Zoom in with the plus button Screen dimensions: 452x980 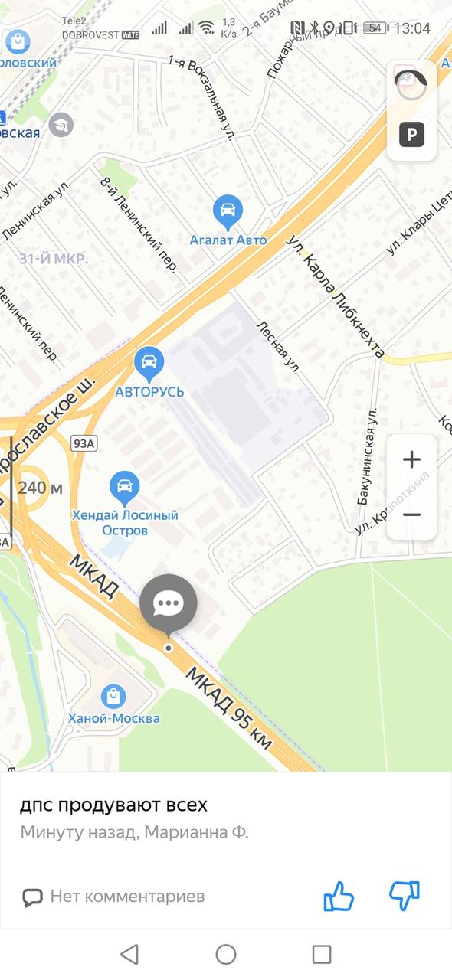click(412, 459)
